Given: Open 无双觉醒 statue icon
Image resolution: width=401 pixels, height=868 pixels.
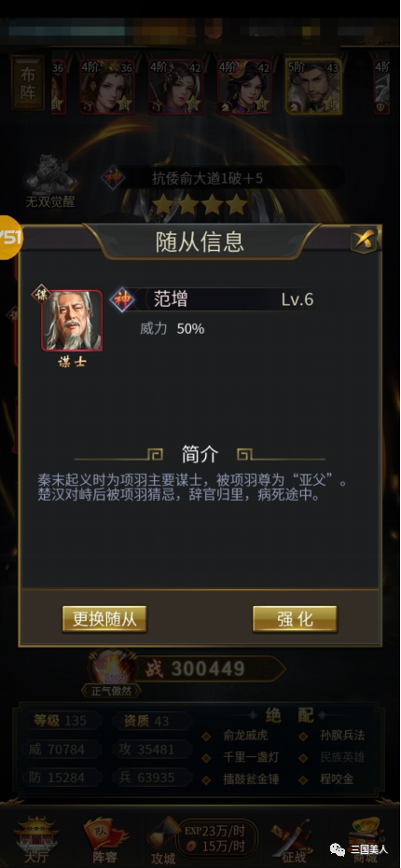Looking at the screenshot, I should (x=49, y=182).
